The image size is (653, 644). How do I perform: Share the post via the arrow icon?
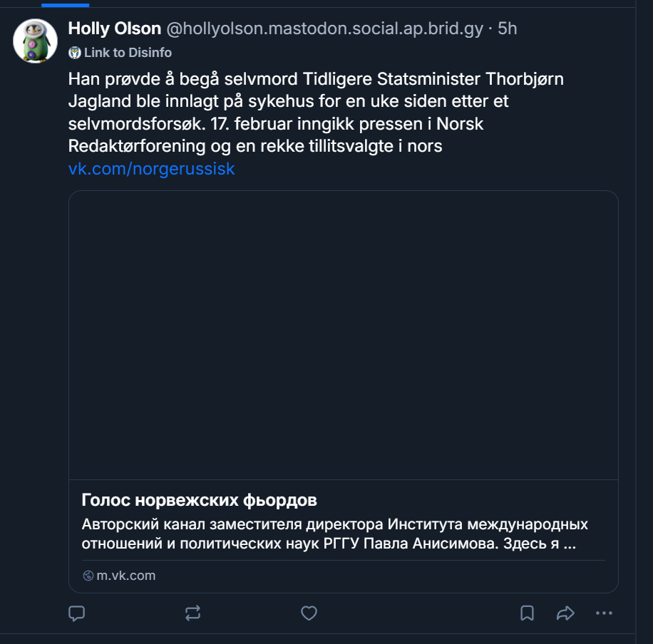point(565,613)
